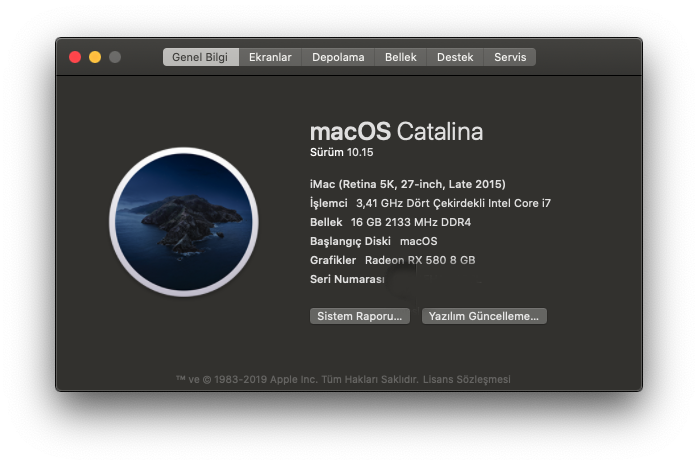
Task: Click the Seri Numarası label
Action: [347, 279]
